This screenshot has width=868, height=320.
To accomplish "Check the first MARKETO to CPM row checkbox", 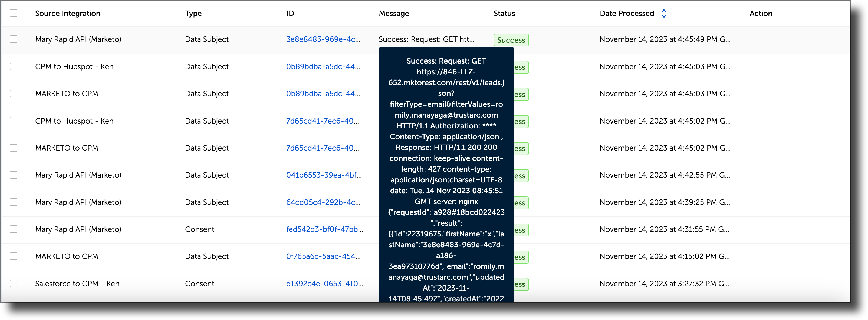I will coord(14,94).
